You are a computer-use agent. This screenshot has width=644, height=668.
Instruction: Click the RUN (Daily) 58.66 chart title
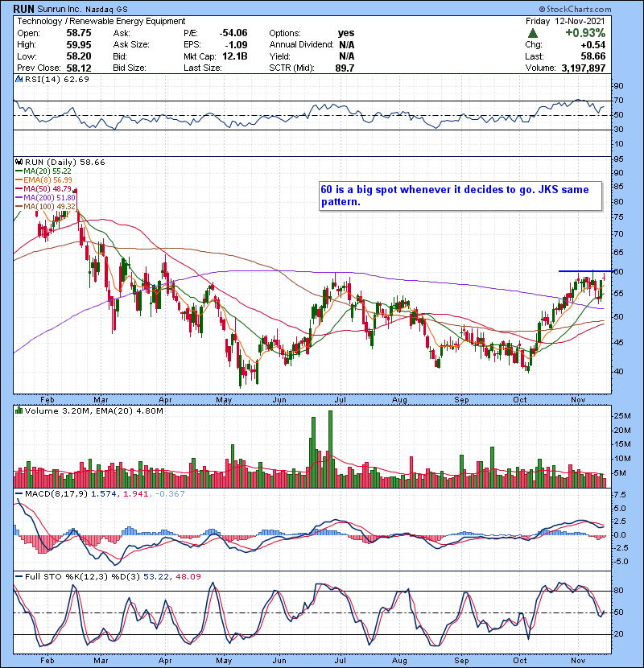click(x=64, y=163)
